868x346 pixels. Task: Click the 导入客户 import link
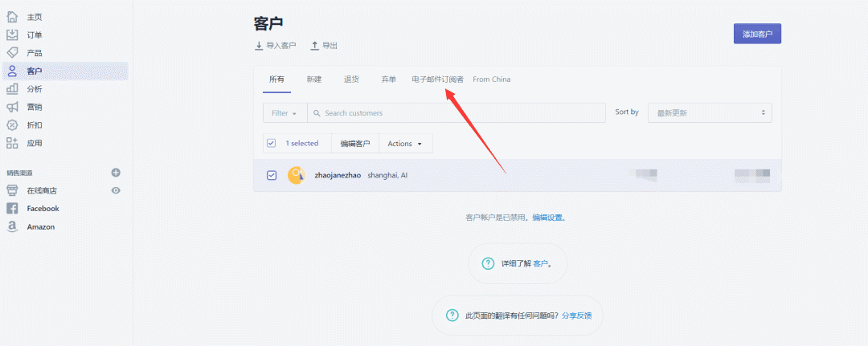[276, 46]
